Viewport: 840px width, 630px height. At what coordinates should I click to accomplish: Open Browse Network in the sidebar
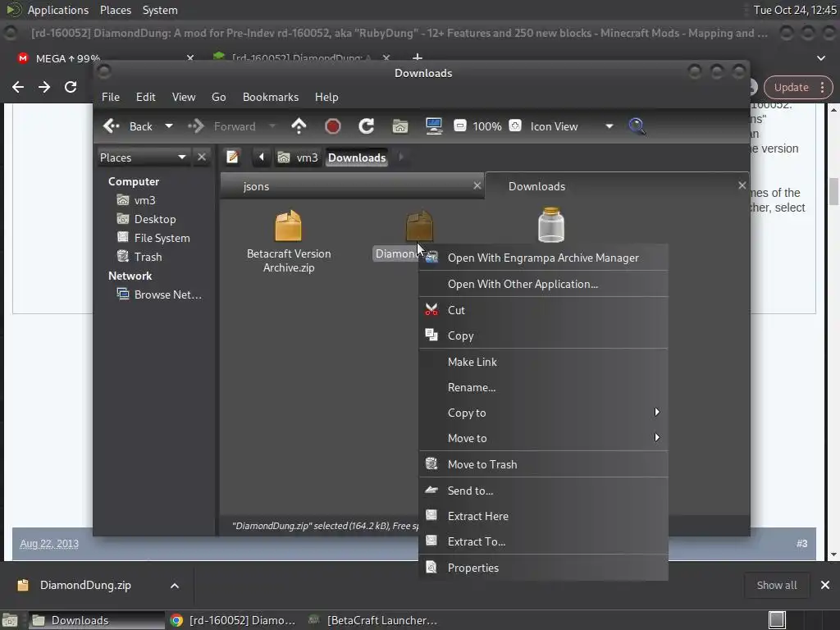[x=159, y=294]
